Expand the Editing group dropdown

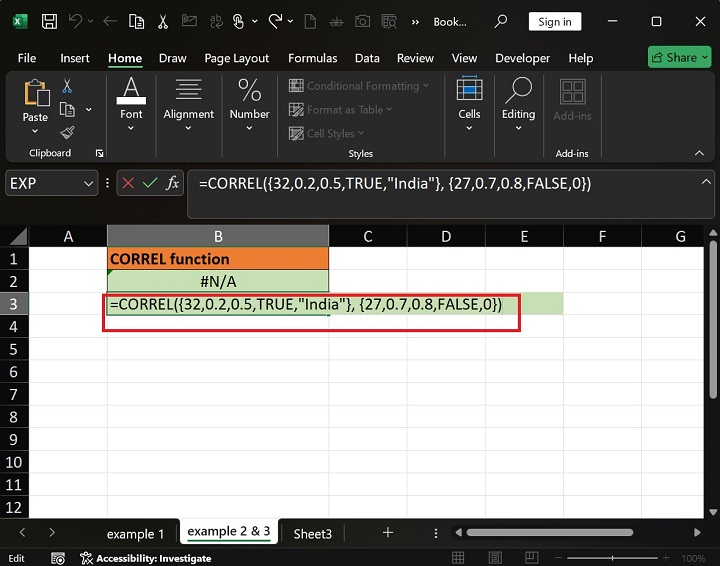(x=518, y=128)
